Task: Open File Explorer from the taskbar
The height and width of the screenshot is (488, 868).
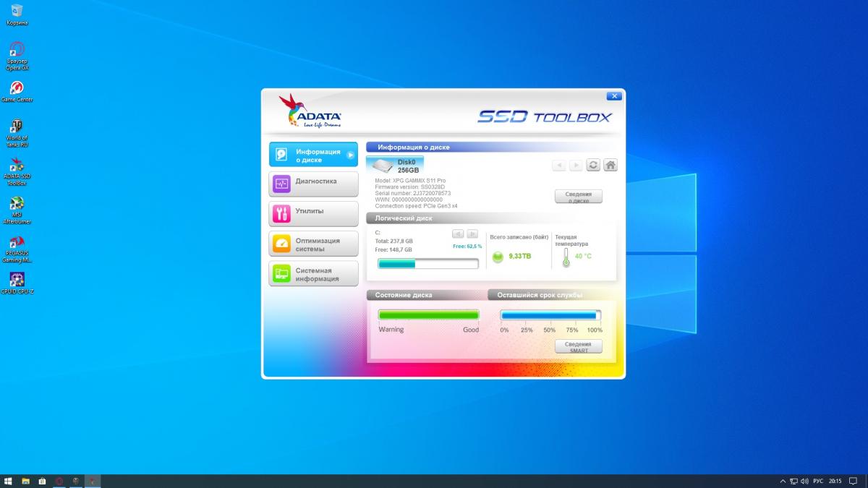Action: tap(25, 481)
